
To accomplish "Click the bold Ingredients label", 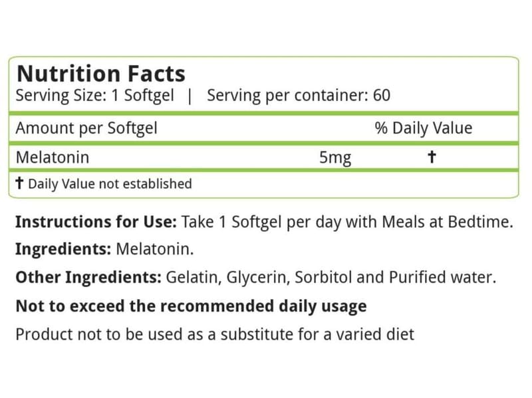I will (63, 250).
